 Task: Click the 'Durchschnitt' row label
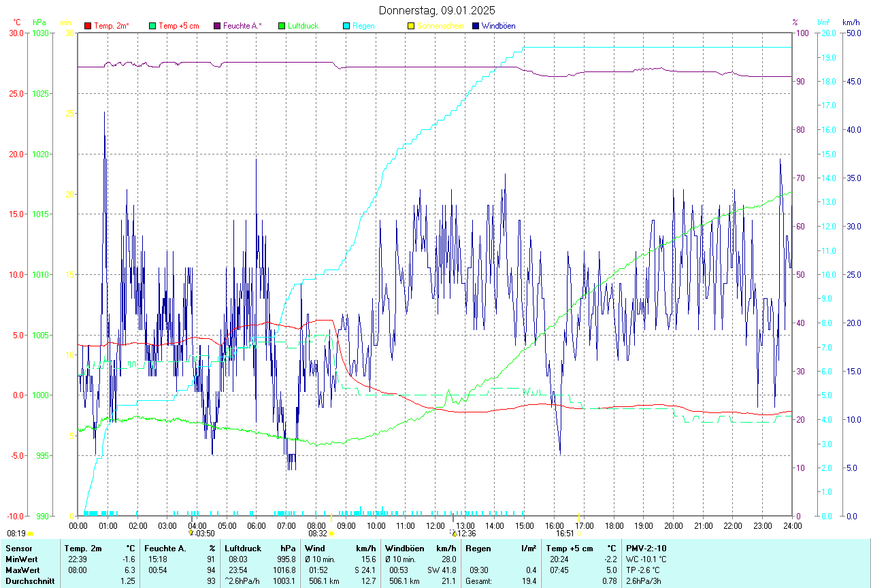(x=29, y=581)
